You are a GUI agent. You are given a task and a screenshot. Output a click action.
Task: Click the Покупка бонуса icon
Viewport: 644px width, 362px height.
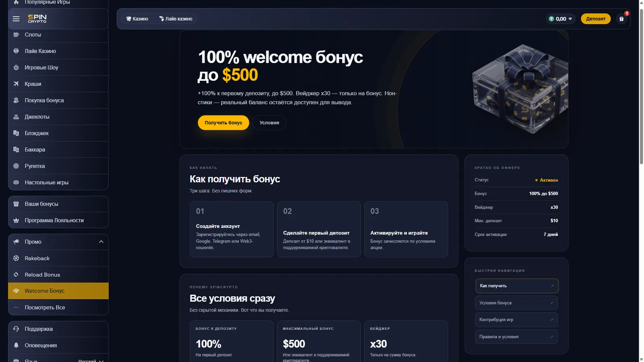pos(16,101)
